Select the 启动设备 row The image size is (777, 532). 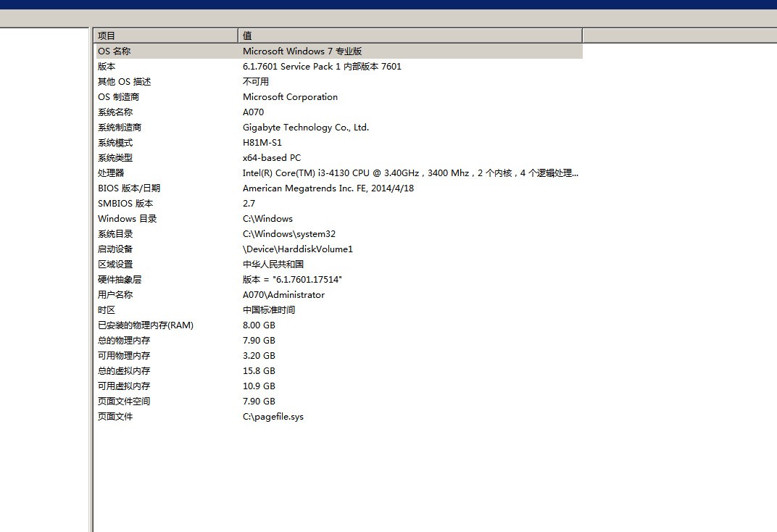pyautogui.click(x=339, y=249)
